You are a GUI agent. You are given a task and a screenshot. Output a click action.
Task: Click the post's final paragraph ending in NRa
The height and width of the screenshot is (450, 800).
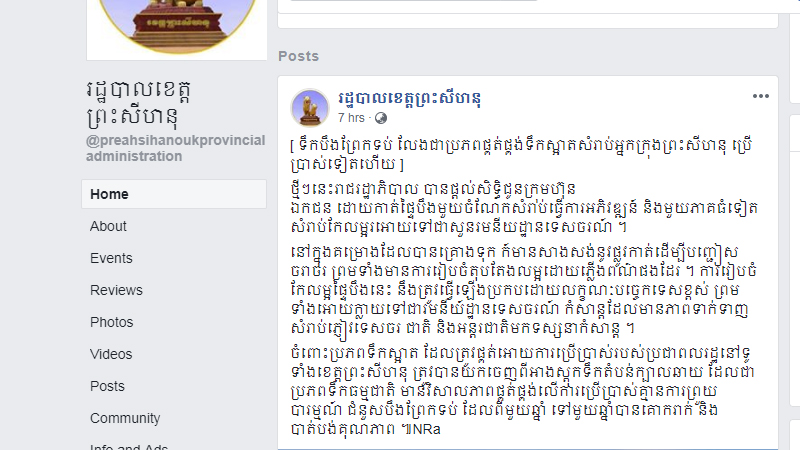[x=521, y=390]
